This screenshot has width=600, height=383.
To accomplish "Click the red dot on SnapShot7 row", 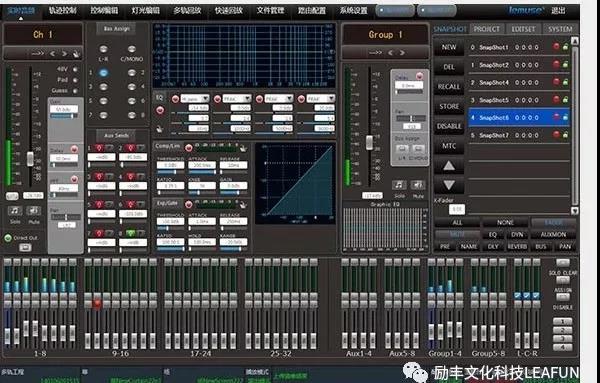I will pyautogui.click(x=556, y=135).
